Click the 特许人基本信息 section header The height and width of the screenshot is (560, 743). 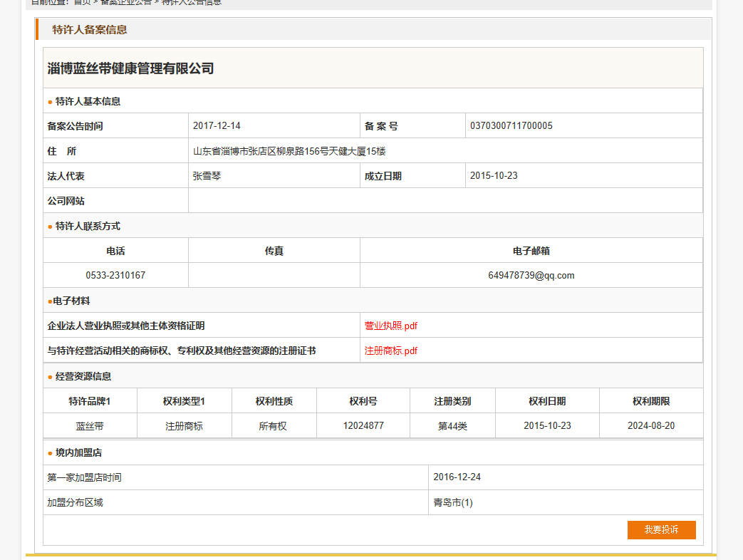click(88, 101)
